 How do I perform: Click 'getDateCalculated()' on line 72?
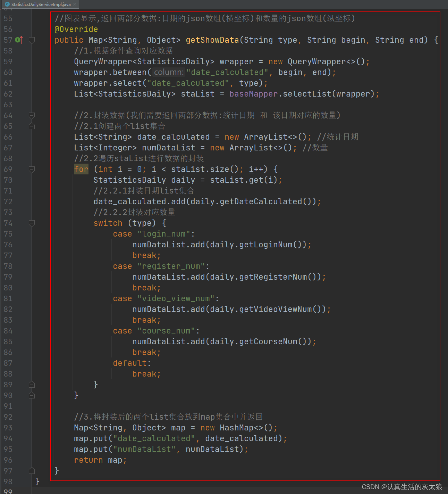pyautogui.click(x=266, y=201)
